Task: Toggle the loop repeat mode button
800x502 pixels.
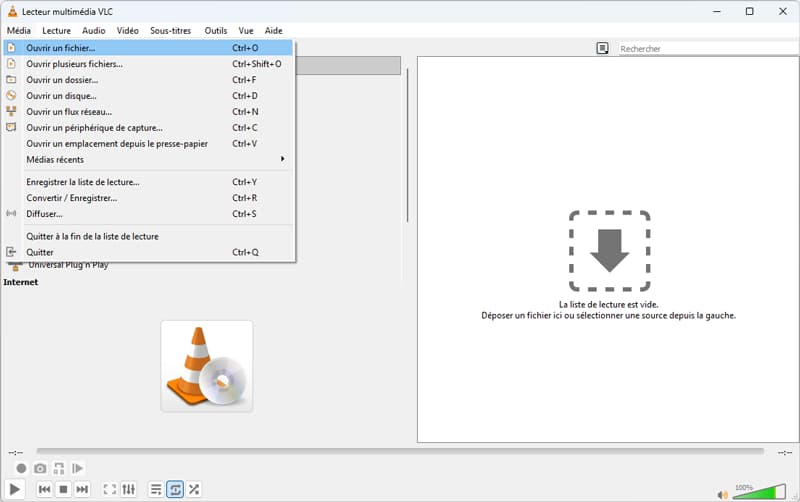Action: tap(175, 489)
